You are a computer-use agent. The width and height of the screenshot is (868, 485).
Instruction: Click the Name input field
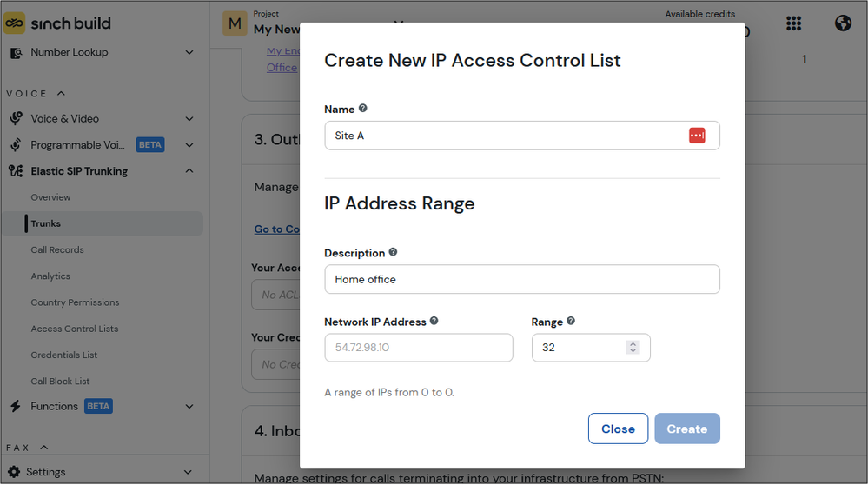tap(522, 136)
